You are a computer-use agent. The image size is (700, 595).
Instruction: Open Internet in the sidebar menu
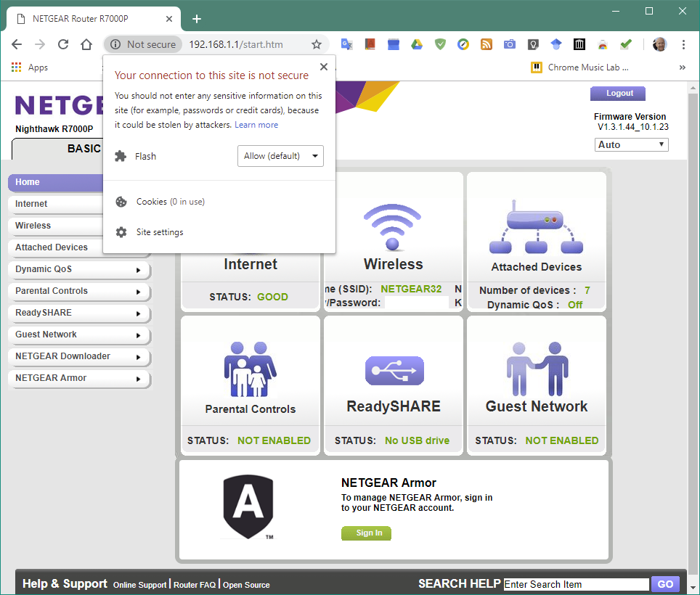tap(56, 204)
